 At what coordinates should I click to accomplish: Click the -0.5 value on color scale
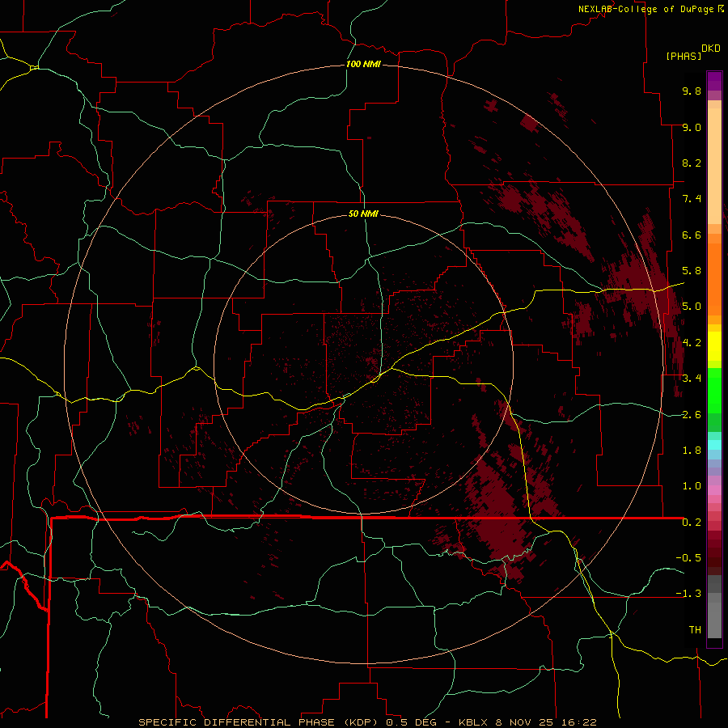pos(688,558)
